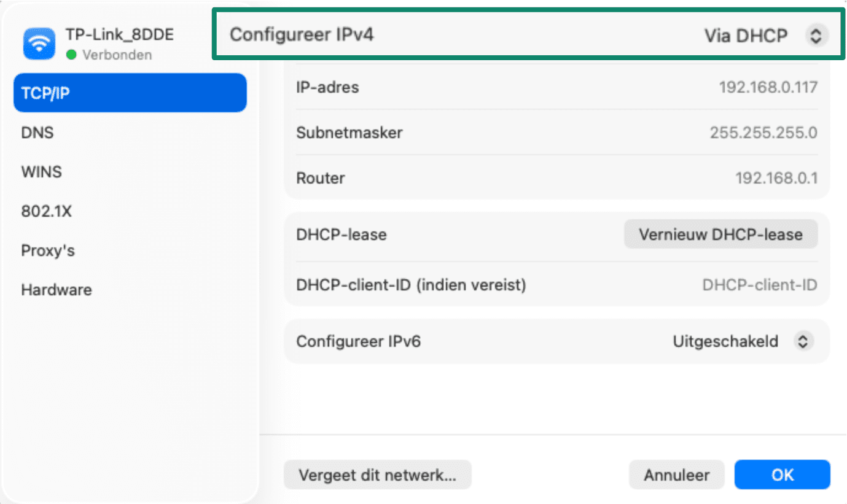This screenshot has height=504, width=847.
Task: Switch to the DNS section
Action: click(x=37, y=132)
